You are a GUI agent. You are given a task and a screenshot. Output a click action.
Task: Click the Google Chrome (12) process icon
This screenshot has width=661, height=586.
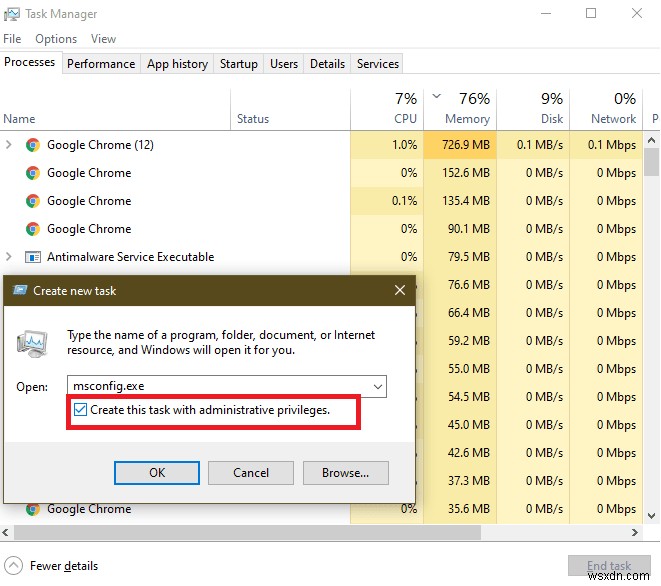(x=33, y=145)
